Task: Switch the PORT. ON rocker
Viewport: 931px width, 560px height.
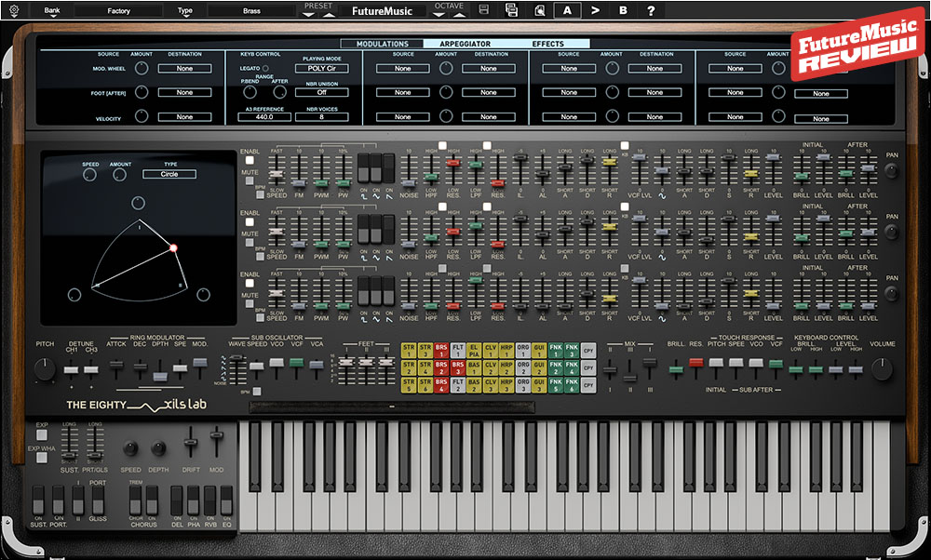Action: click(58, 500)
